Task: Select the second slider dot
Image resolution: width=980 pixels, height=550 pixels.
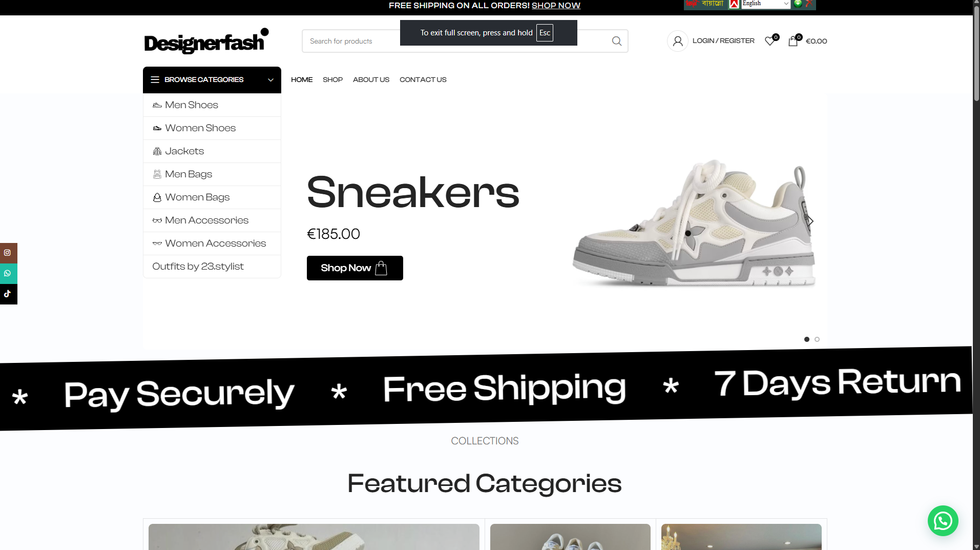Action: click(x=817, y=339)
